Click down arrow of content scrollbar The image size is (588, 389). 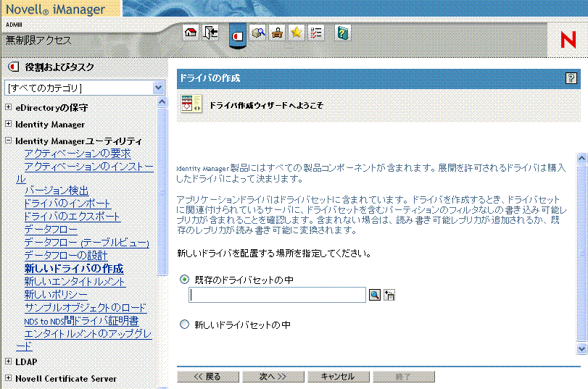point(581,349)
